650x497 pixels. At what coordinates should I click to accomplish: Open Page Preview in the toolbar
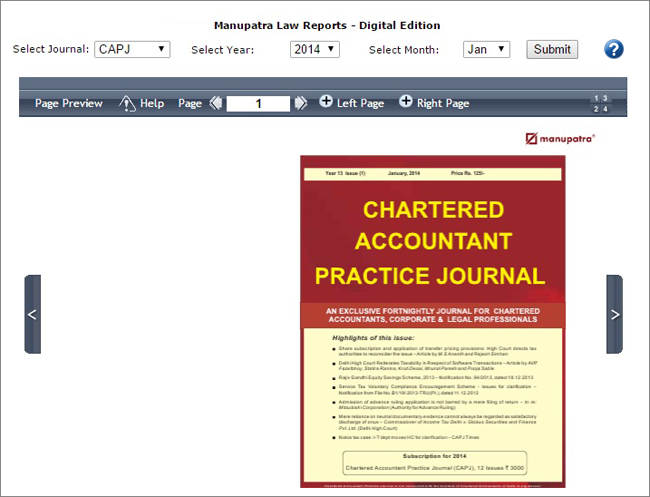tap(69, 103)
